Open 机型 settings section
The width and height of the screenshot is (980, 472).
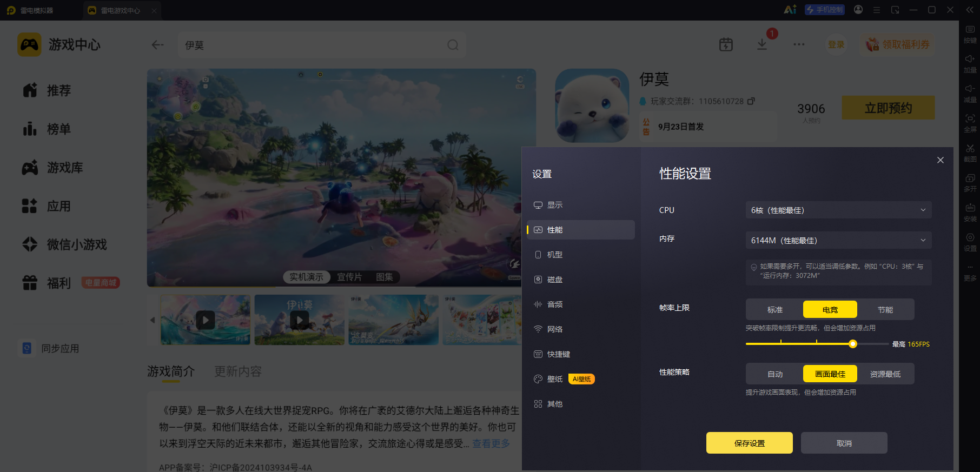click(581, 255)
